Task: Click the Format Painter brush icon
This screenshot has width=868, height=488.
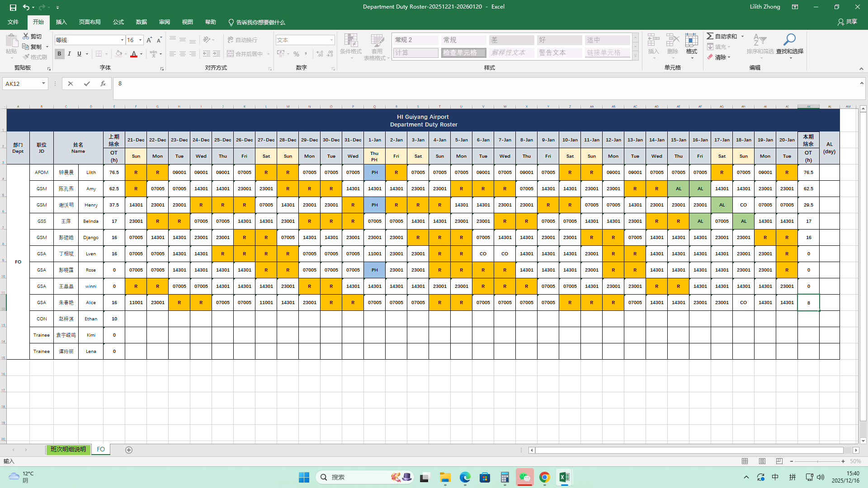Action: [x=26, y=57]
